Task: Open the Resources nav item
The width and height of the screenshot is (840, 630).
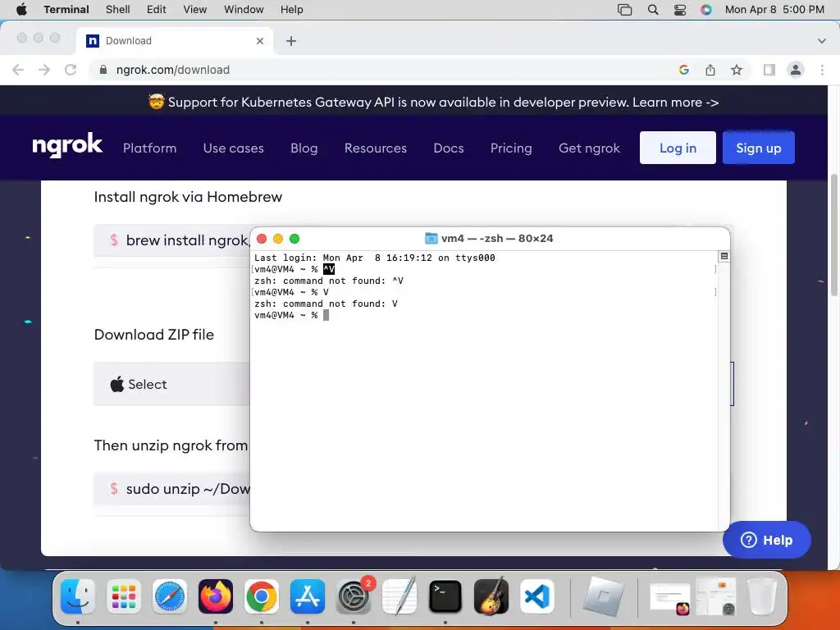Action: (376, 148)
